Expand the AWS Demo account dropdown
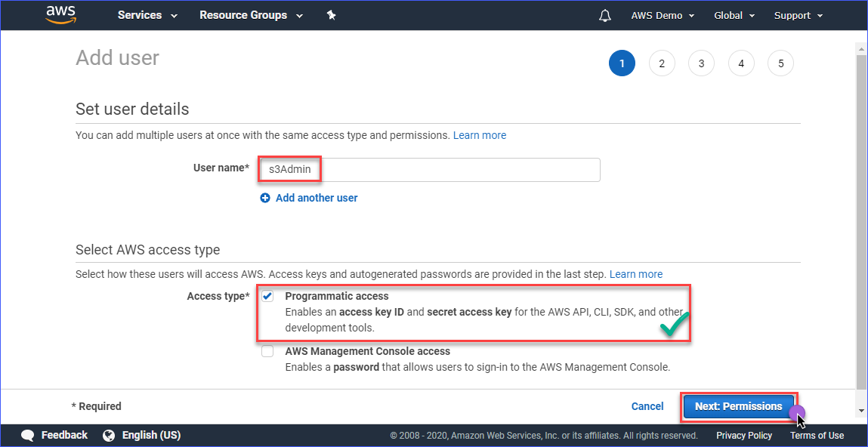 point(663,15)
